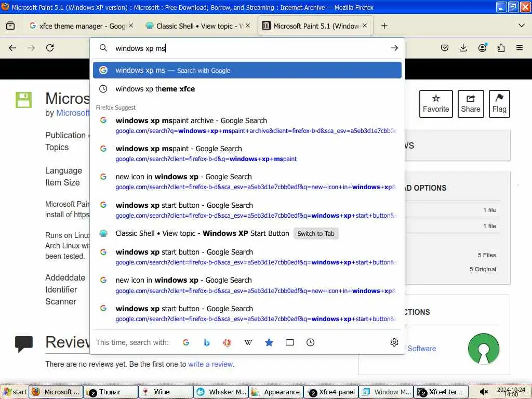Search this time with Google icon

pyautogui.click(x=186, y=342)
